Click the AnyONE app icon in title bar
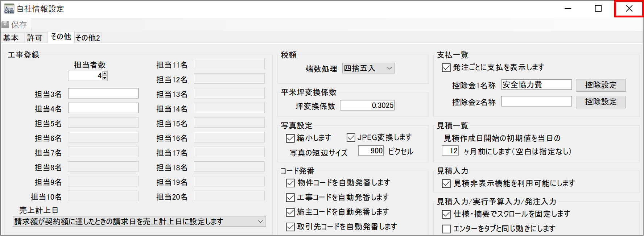The image size is (644, 236). 9,9
